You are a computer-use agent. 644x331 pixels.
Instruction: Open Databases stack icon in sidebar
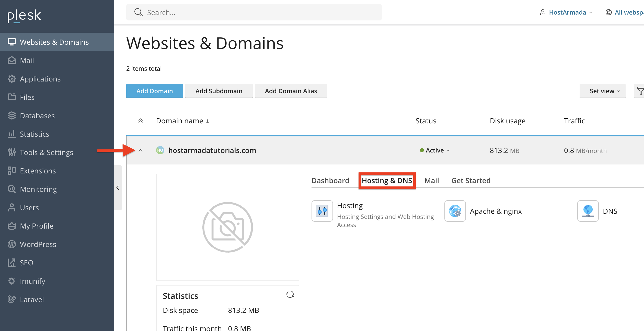click(12, 115)
